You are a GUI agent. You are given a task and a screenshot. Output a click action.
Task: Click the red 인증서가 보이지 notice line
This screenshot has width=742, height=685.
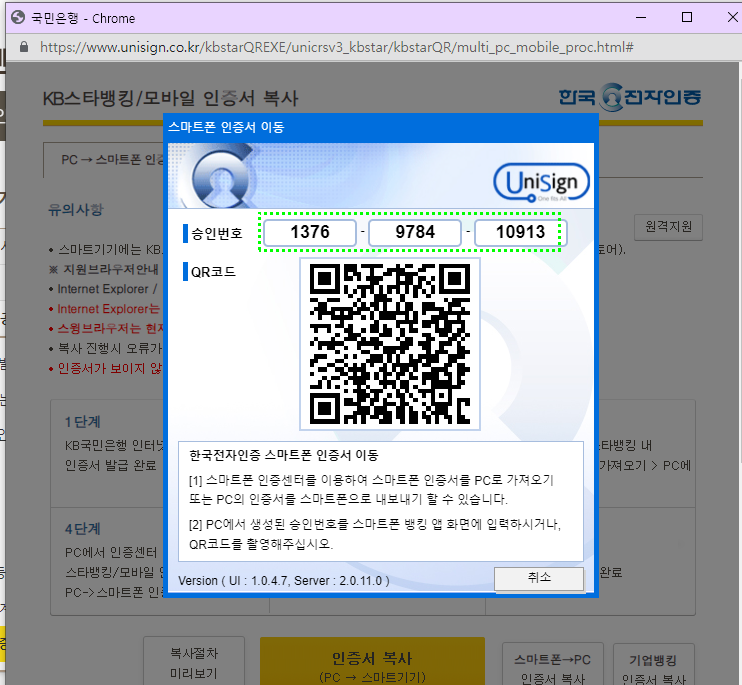[x=106, y=368]
